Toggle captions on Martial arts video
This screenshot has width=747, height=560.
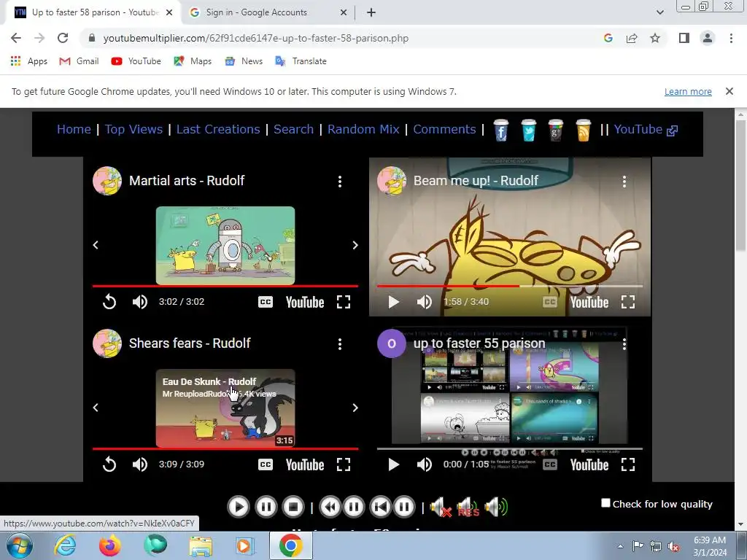(266, 302)
